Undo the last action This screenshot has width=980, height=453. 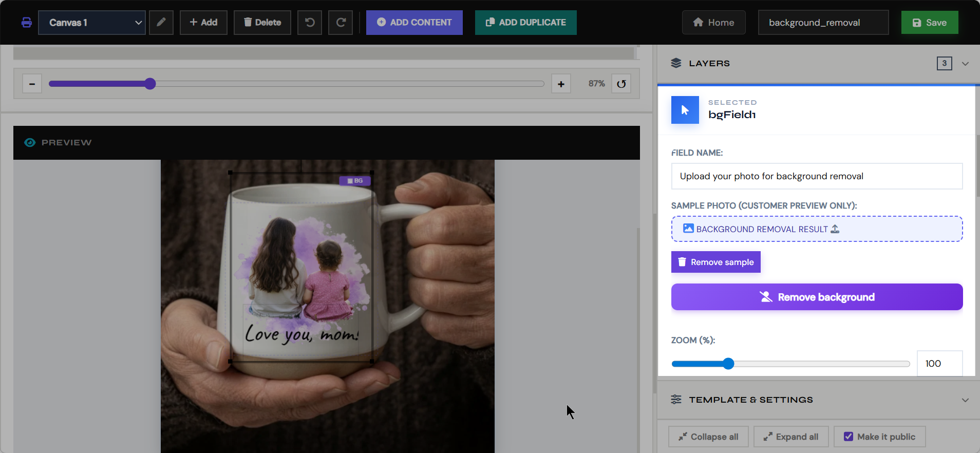tap(310, 23)
